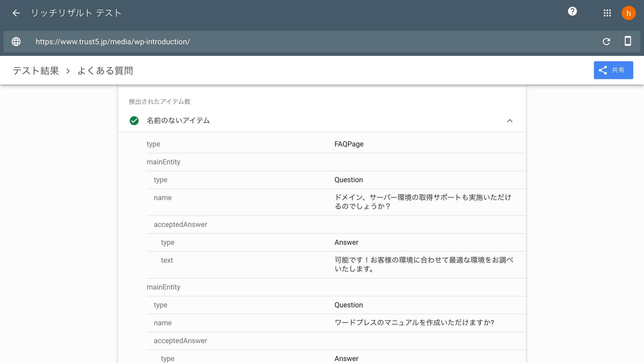Click the よくある質問 breadcrumb
The height and width of the screenshot is (363, 644).
(105, 71)
